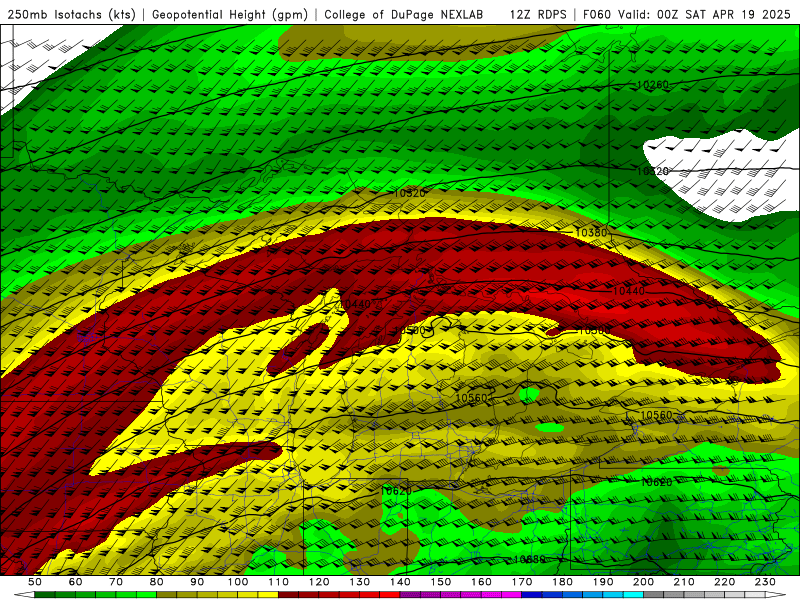
Task: Click the 10380 height contour label
Action: (591, 233)
